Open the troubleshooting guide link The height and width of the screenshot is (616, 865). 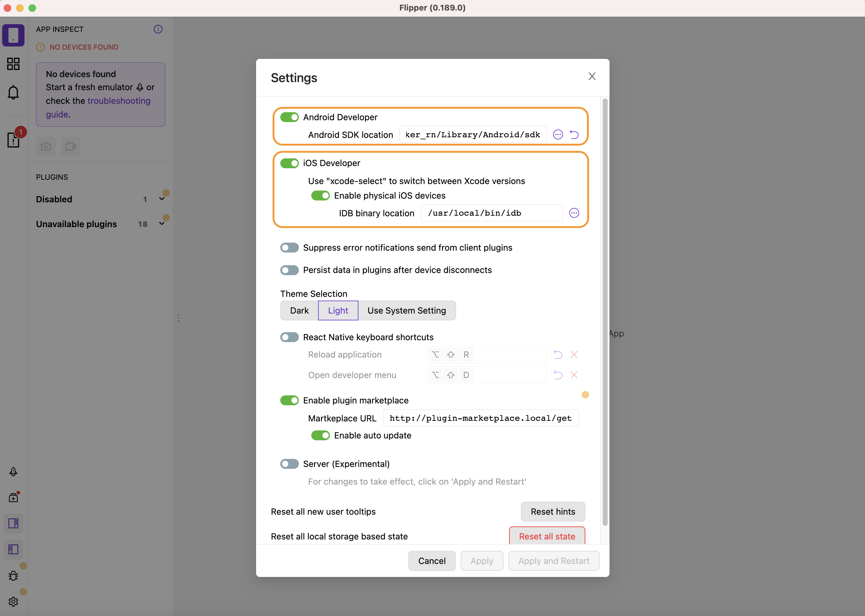pyautogui.click(x=119, y=100)
